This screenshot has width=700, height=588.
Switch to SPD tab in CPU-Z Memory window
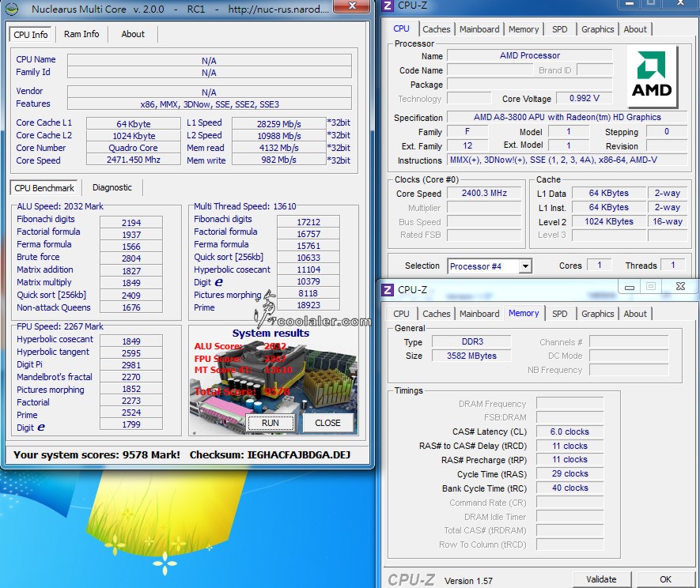559,314
